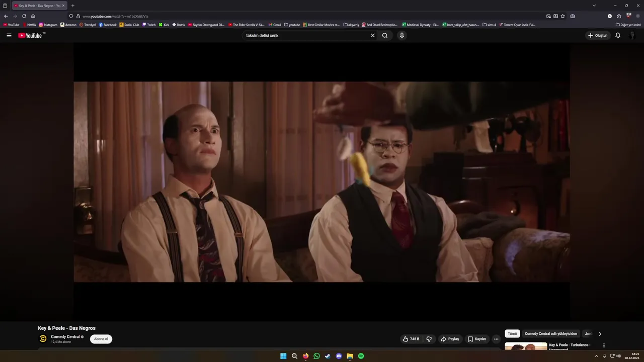Click the YouTube search magnifier button
The width and height of the screenshot is (644, 362).
click(385, 35)
